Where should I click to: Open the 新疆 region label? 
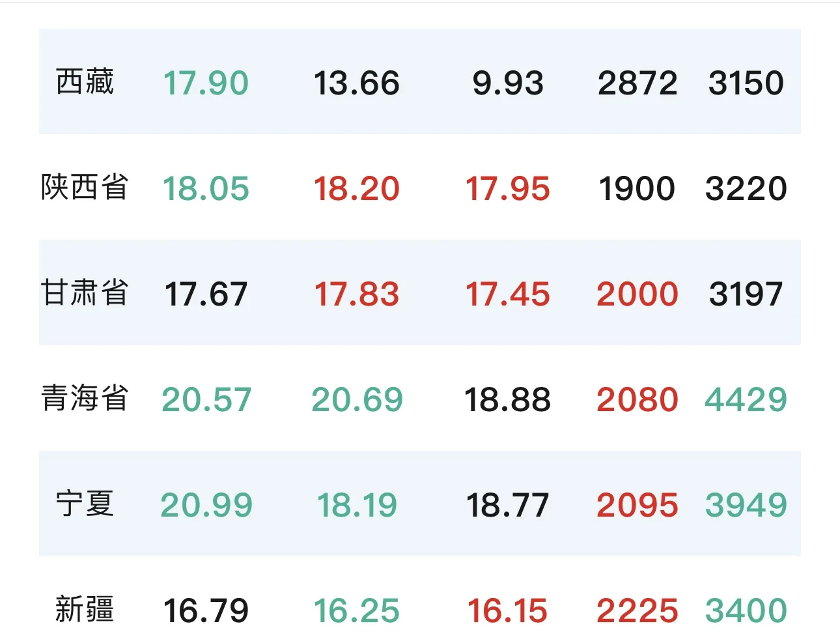pyautogui.click(x=85, y=610)
